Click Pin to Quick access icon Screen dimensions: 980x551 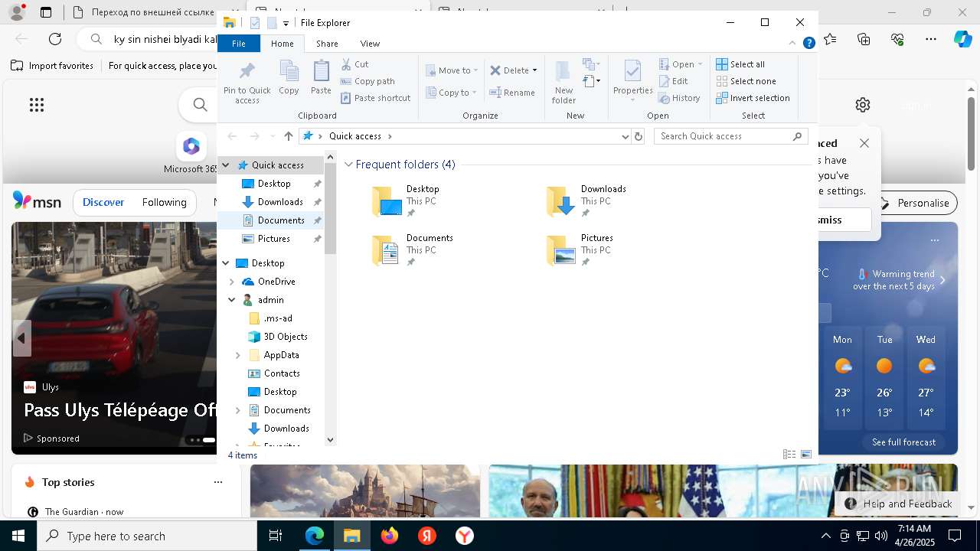point(247,83)
